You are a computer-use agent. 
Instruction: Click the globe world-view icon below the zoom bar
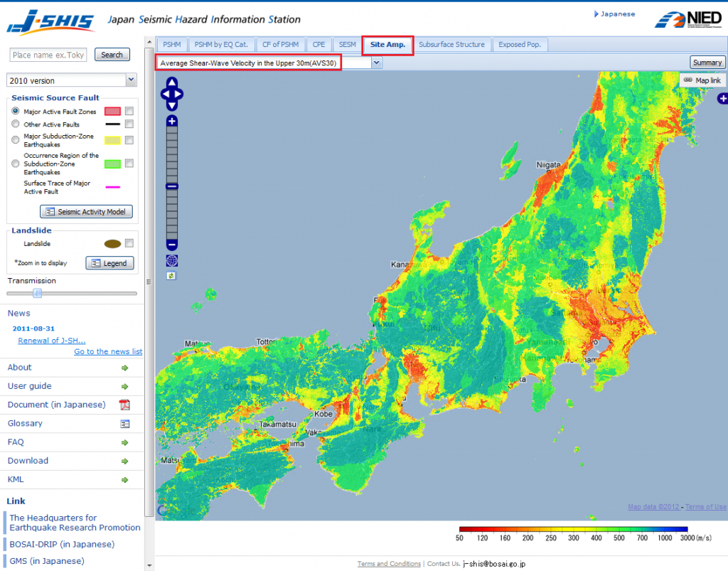171,261
